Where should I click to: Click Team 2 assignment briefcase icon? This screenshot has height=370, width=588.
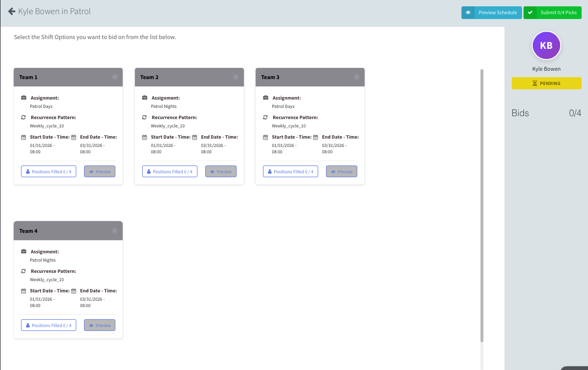pos(145,98)
